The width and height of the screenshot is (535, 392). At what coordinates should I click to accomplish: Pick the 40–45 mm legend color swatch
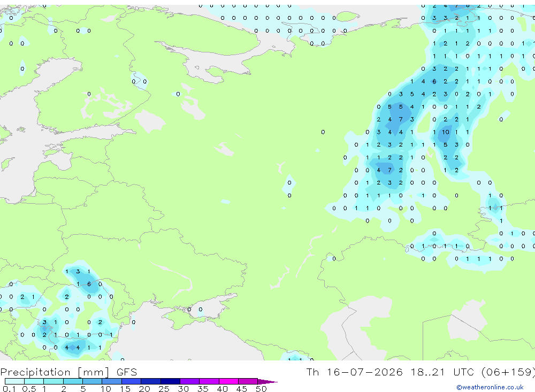[228, 381]
